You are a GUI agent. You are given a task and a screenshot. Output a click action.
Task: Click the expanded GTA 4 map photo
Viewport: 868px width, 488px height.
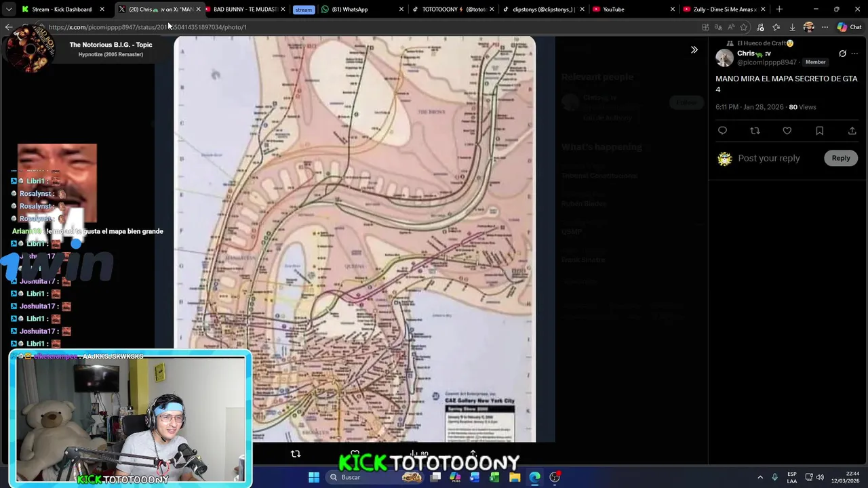(x=355, y=239)
